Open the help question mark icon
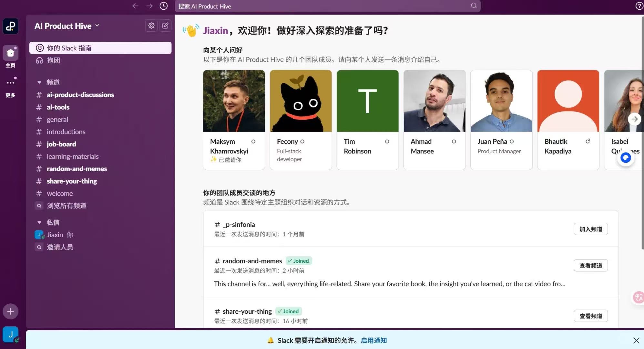Viewport: 644px width, 349px height. [639, 6]
